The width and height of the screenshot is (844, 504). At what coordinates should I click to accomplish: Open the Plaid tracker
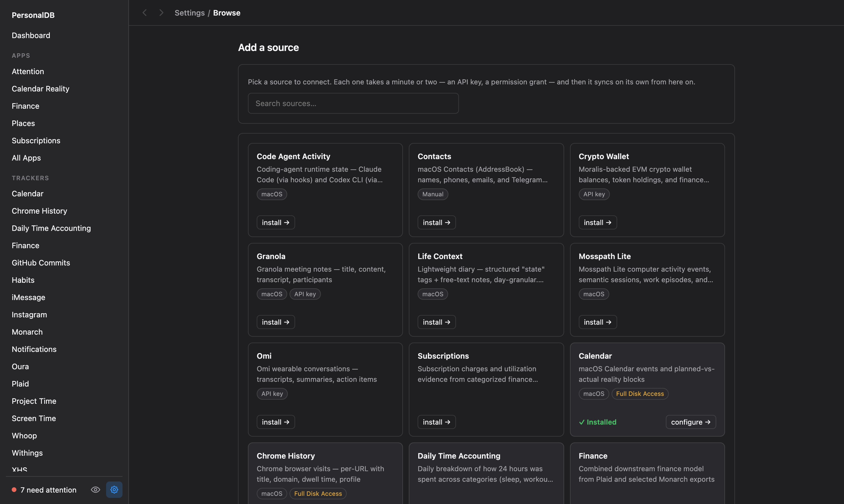tap(21, 384)
